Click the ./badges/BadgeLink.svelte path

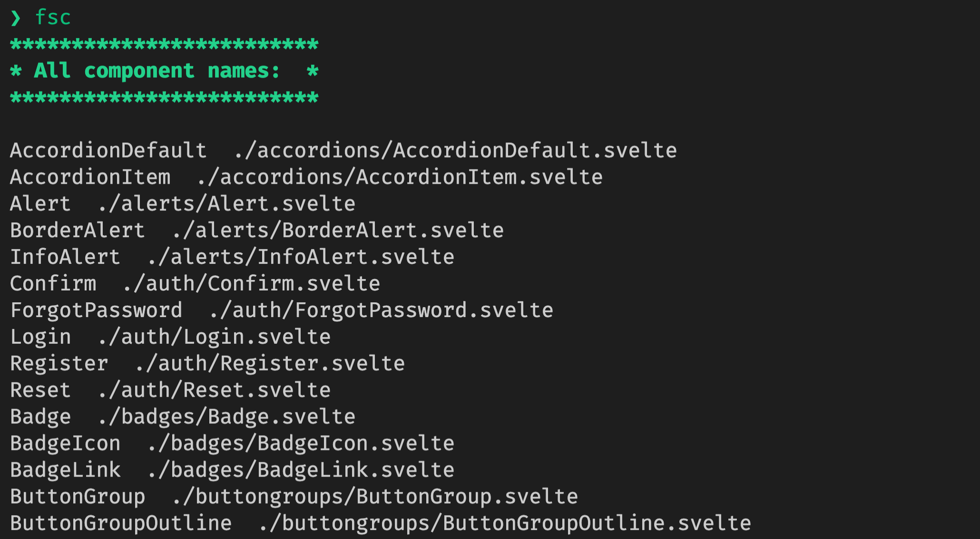pos(301,470)
